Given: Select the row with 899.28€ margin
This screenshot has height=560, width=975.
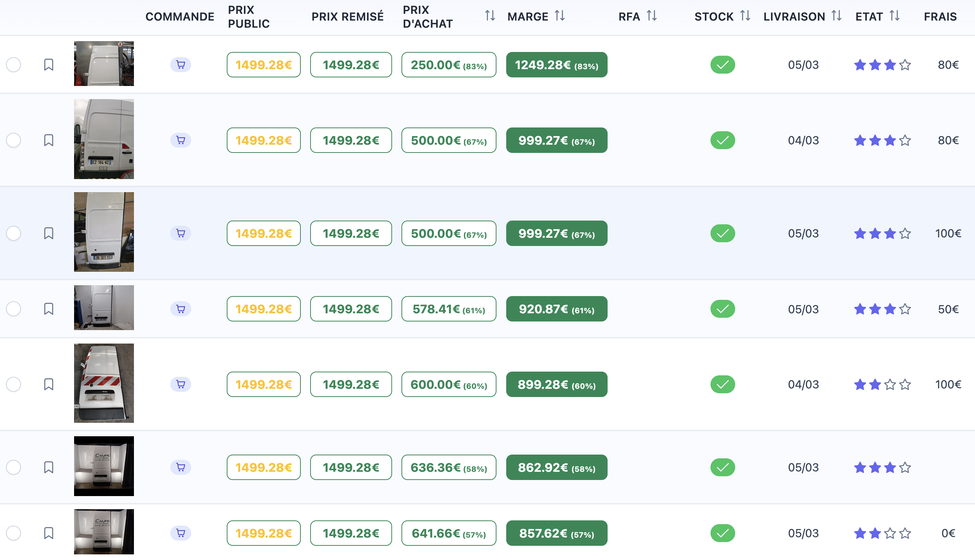Looking at the screenshot, I should [x=13, y=384].
